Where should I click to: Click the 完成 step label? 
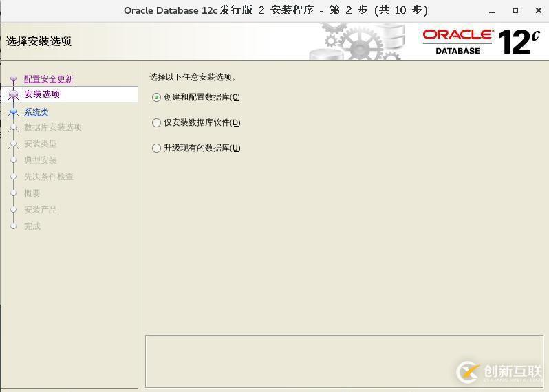point(32,226)
